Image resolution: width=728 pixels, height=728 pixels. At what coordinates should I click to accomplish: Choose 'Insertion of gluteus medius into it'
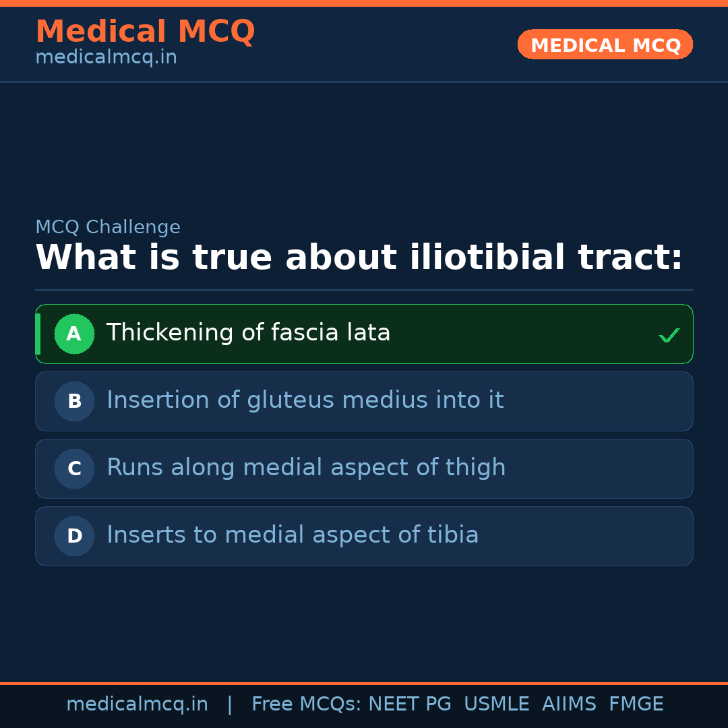point(305,400)
